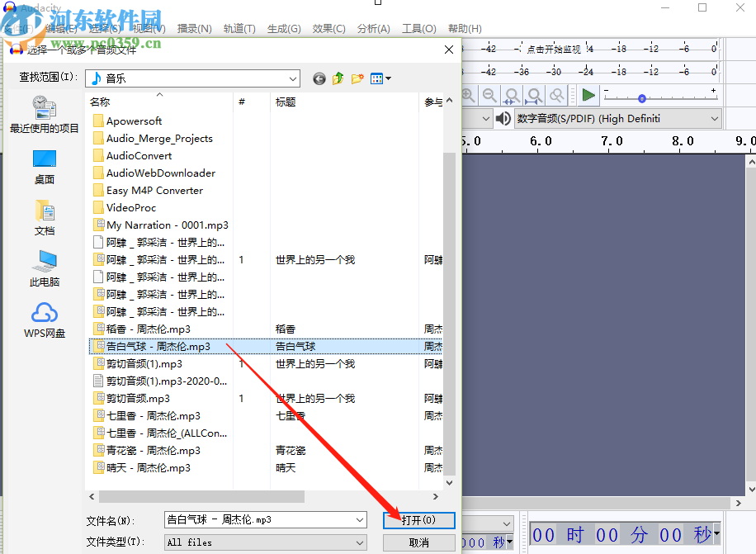756x554 pixels.
Task: Click the go-back navigation icon in dialog
Action: [319, 78]
